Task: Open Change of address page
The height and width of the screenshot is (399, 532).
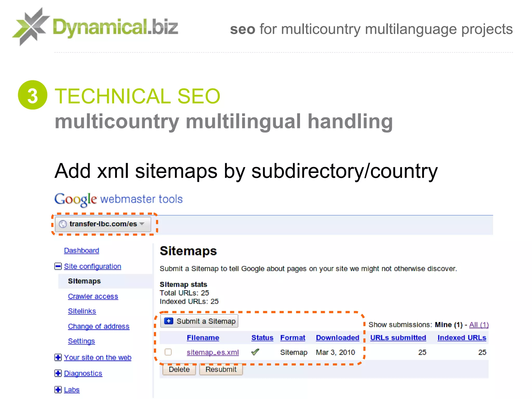Action: coord(98,326)
